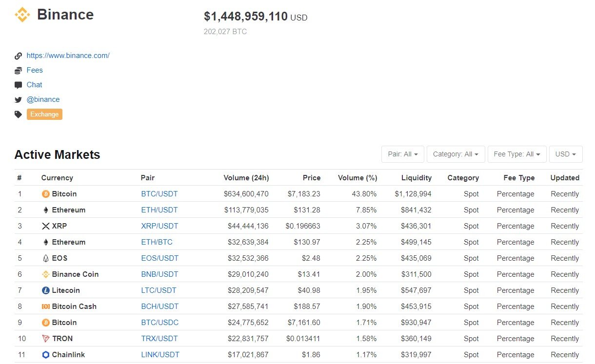
Task: Click the Volume (24h) column header
Action: click(x=246, y=178)
